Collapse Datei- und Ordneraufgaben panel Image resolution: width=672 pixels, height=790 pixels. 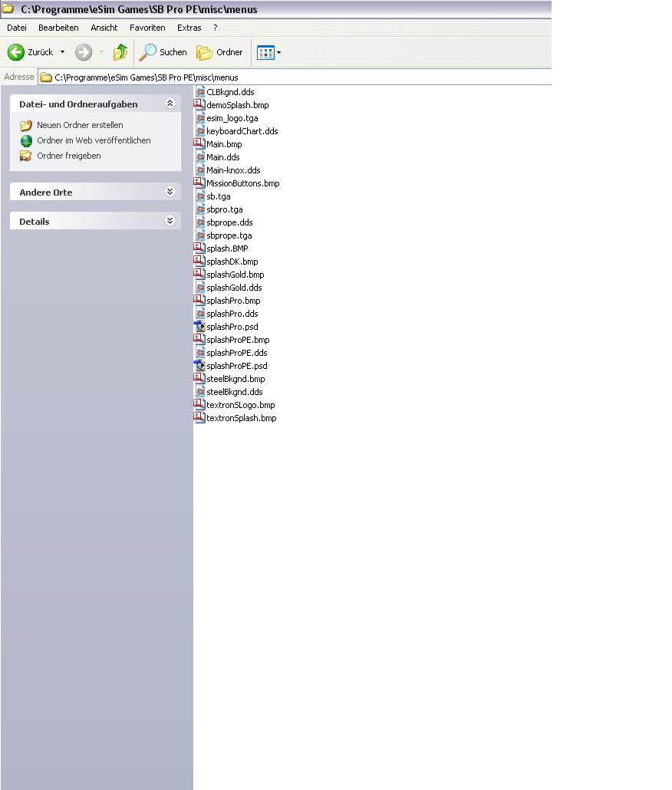[x=170, y=104]
